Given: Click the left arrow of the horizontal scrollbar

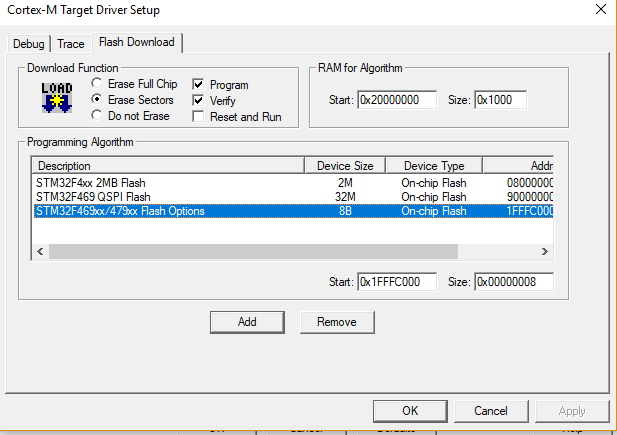Looking at the screenshot, I should point(40,252).
